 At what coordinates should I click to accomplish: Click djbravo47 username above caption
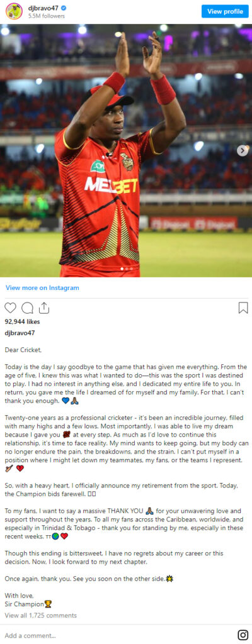(x=18, y=333)
